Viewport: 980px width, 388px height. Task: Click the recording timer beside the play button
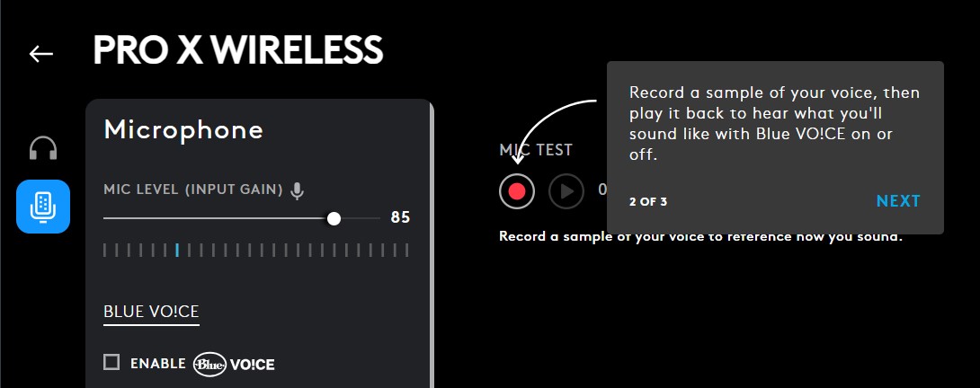click(602, 191)
